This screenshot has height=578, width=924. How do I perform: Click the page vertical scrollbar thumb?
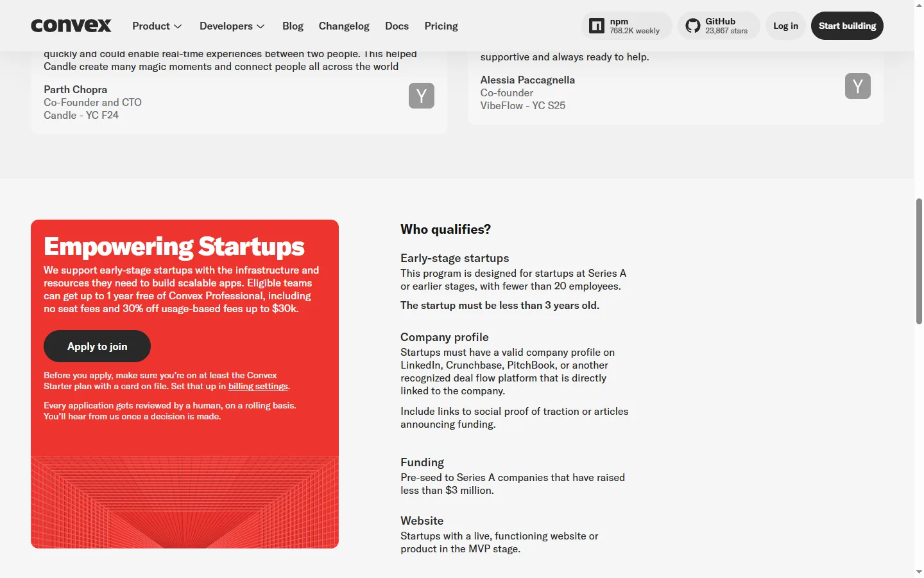click(x=919, y=261)
